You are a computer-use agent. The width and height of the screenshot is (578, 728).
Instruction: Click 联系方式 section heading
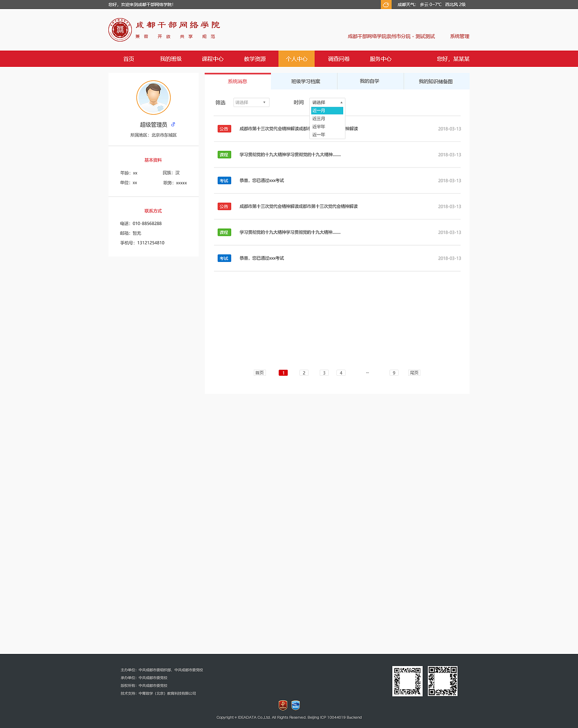click(x=153, y=211)
